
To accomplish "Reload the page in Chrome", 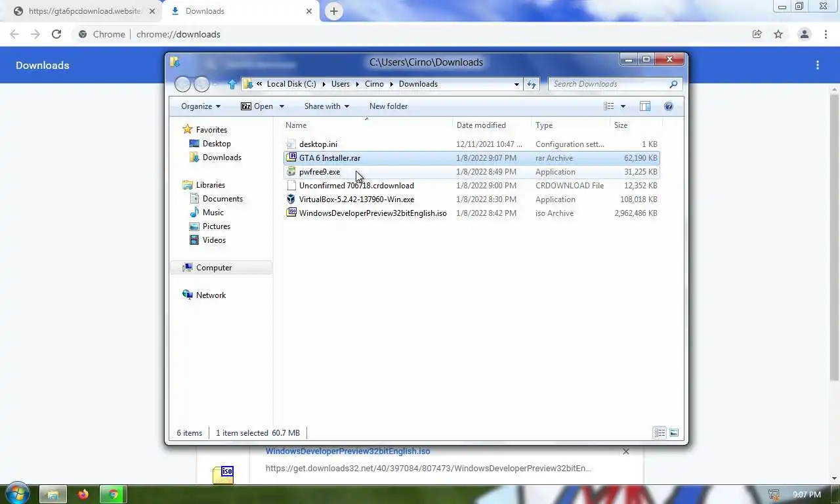I will coord(56,34).
